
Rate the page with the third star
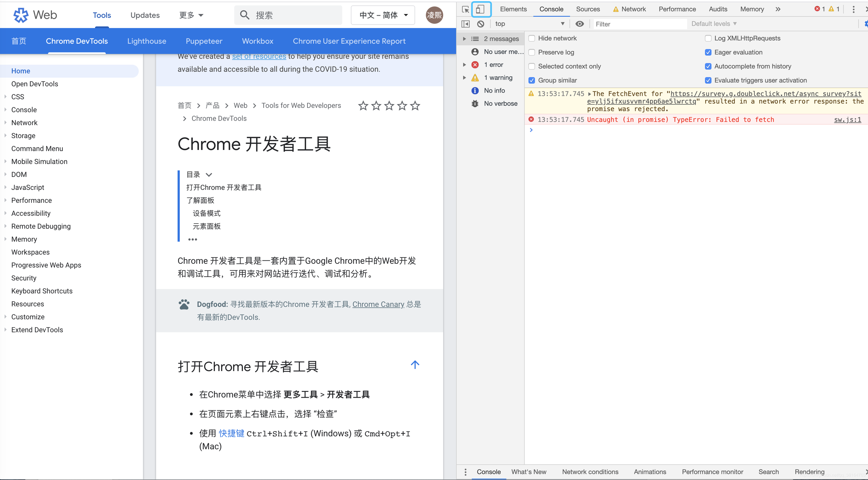pos(389,106)
